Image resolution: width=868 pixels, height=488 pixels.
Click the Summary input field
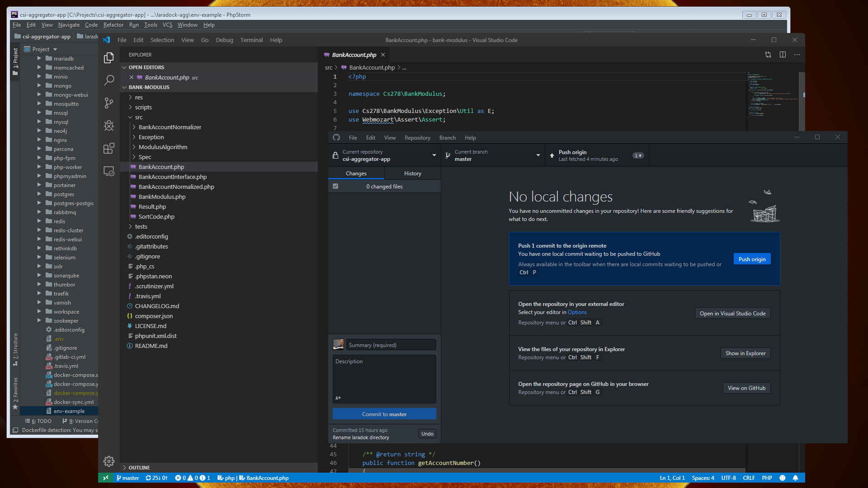(391, 345)
